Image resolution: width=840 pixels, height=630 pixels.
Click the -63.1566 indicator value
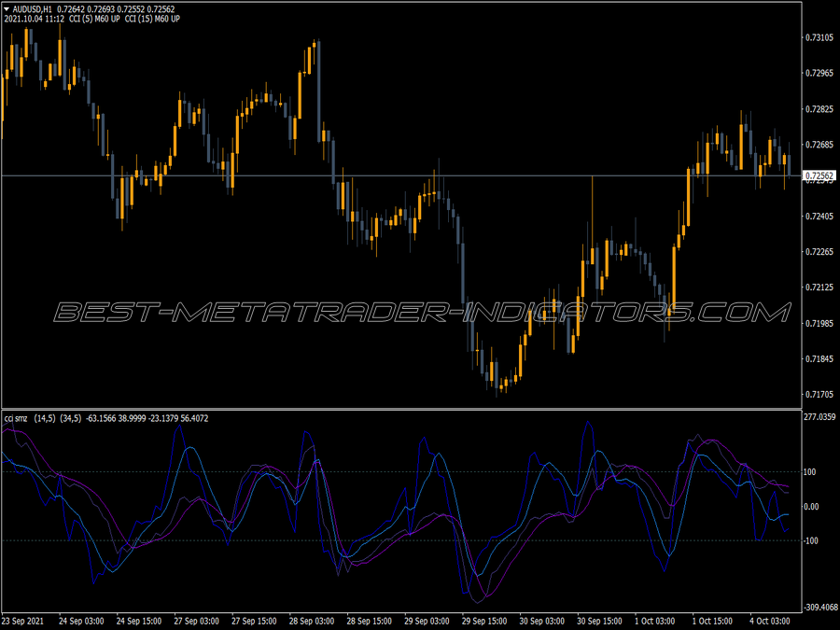(x=100, y=418)
